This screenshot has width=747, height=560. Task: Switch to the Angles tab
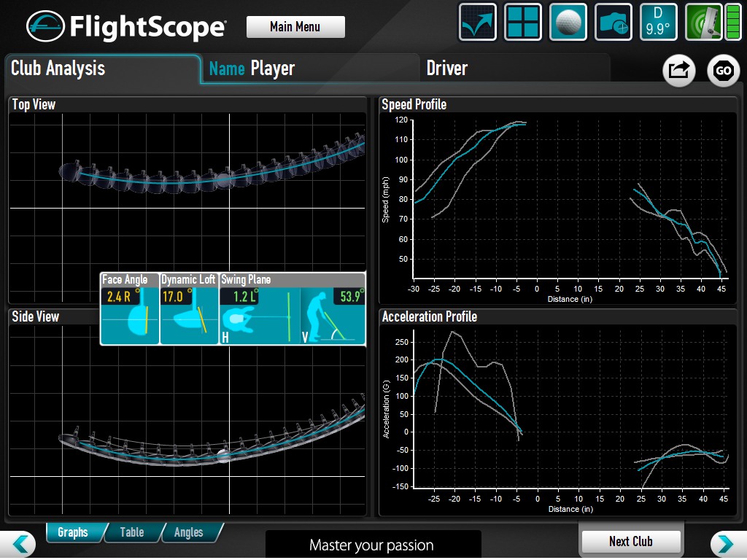click(188, 532)
